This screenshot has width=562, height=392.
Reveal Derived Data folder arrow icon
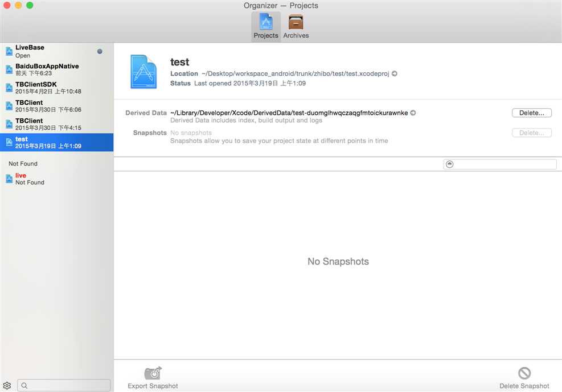coord(413,113)
